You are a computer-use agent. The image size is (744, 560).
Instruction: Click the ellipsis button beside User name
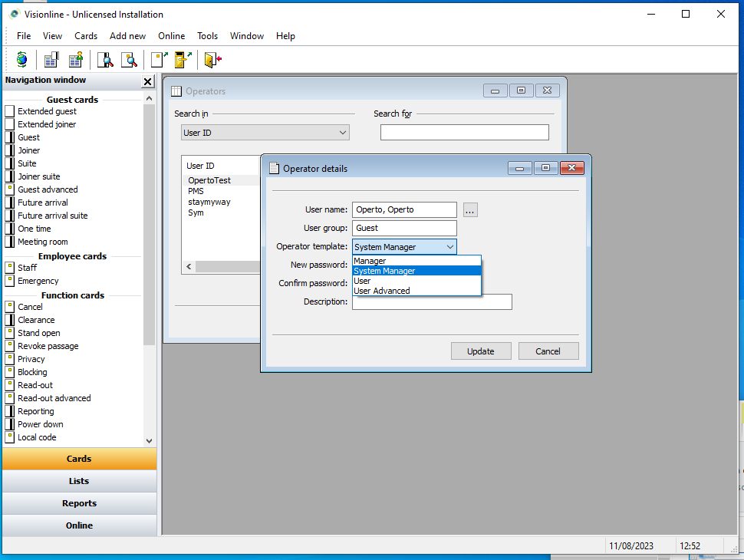470,209
